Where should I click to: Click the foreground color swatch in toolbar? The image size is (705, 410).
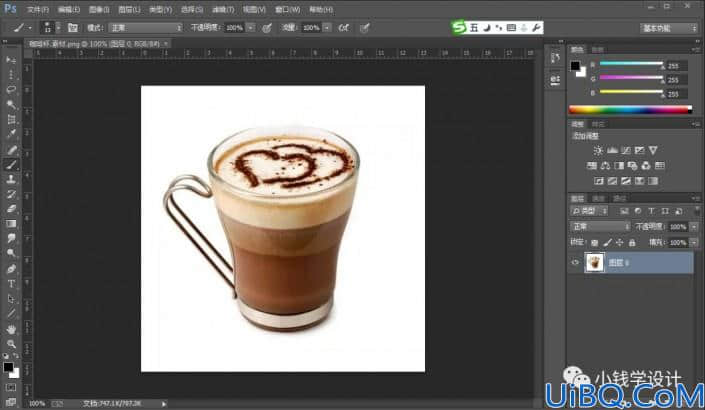tap(8, 367)
